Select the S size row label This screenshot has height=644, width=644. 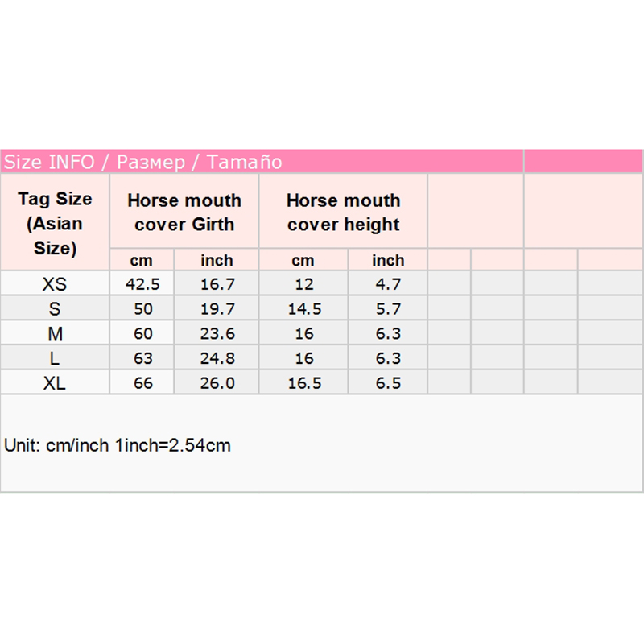point(55,309)
